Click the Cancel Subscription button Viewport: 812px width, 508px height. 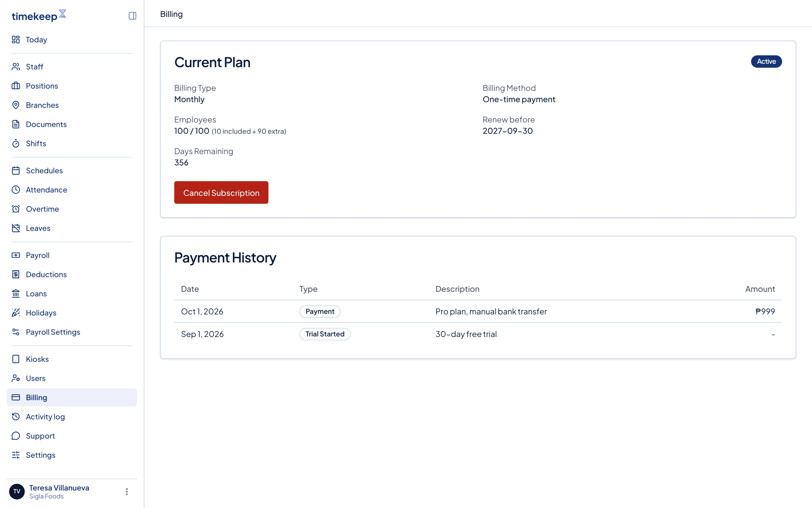(221, 192)
